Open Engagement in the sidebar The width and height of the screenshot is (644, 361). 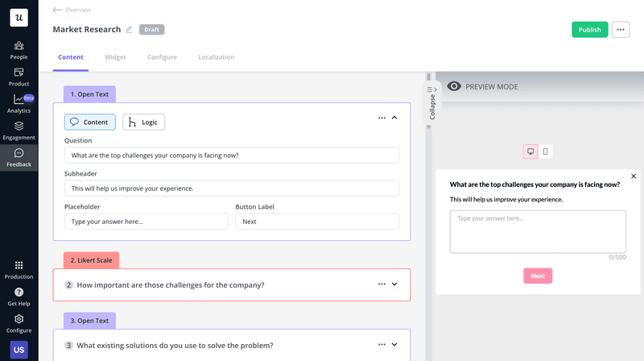coord(19,130)
